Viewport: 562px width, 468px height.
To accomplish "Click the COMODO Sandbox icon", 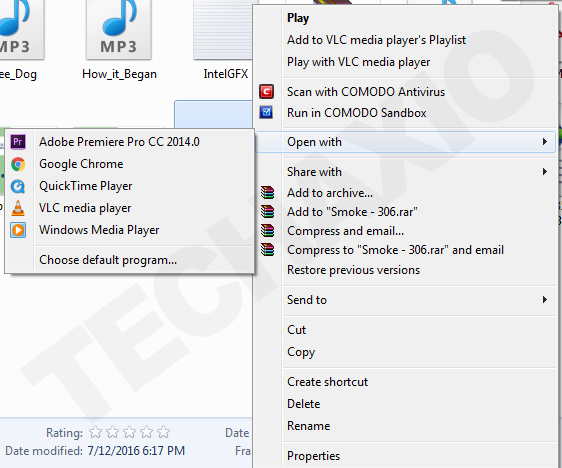I will click(x=266, y=113).
